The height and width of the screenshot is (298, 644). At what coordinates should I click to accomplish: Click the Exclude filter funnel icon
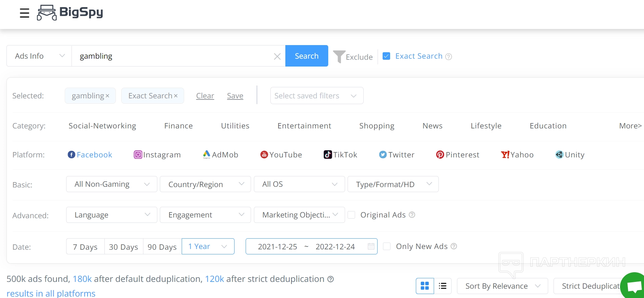(x=339, y=57)
